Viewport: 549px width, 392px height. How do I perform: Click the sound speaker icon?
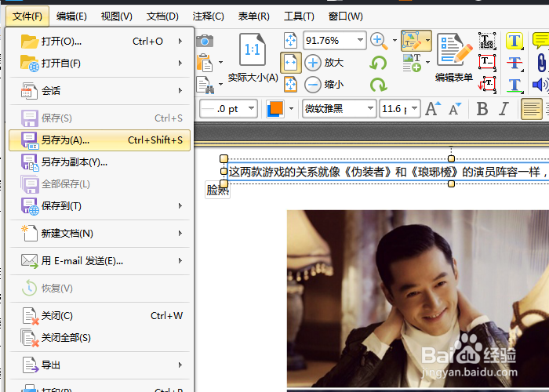(540, 85)
